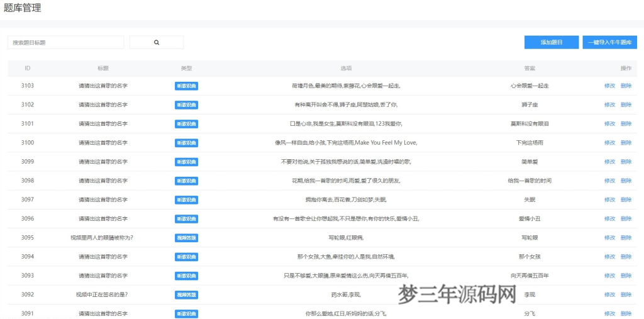This screenshot has width=644, height=319.
Task: Click 修改 for ID 3092
Action: pyautogui.click(x=609, y=294)
